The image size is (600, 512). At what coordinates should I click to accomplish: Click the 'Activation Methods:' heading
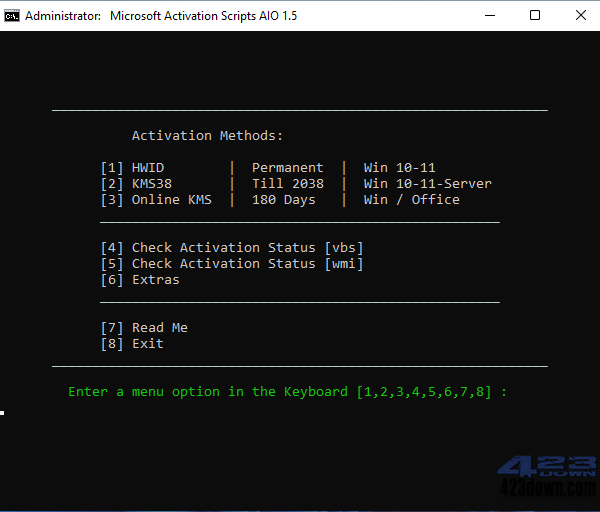pos(207,136)
